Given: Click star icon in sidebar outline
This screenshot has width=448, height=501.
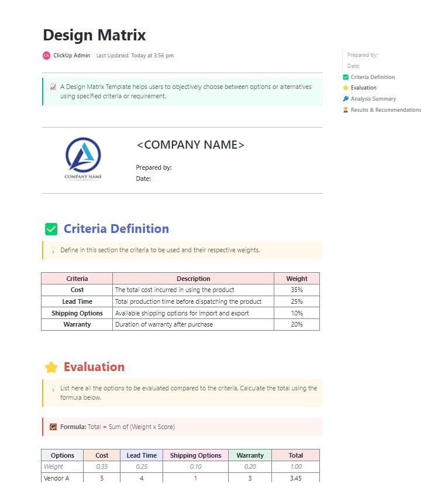Looking at the screenshot, I should pos(346,88).
